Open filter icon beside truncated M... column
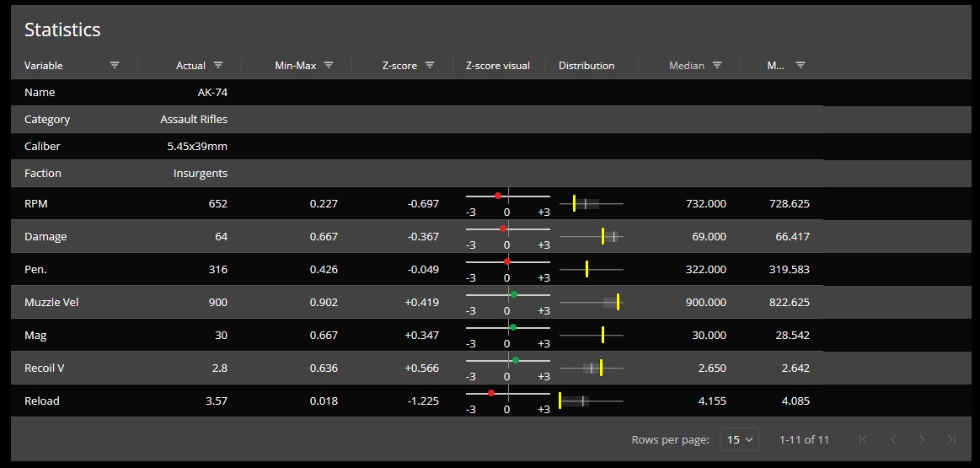The height and width of the screenshot is (468, 980). pyautogui.click(x=801, y=65)
